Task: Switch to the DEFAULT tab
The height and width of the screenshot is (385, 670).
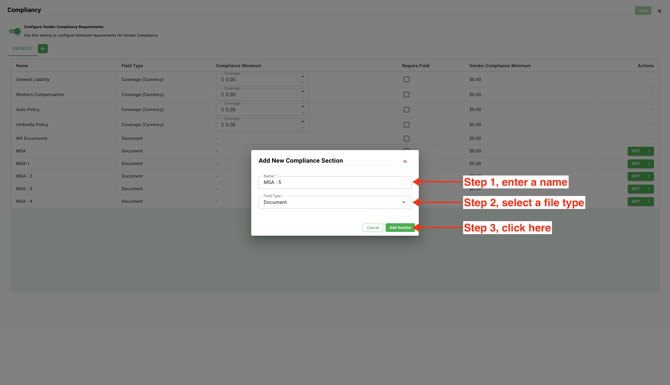Action: coord(22,49)
